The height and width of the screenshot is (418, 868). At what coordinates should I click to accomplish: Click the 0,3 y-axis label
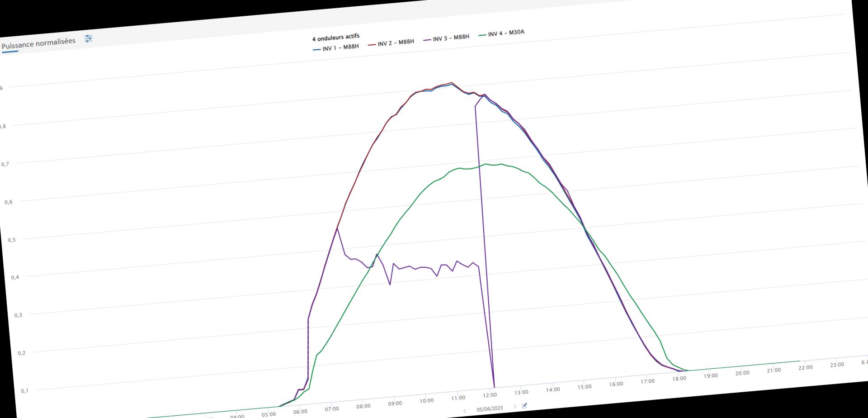tap(18, 315)
